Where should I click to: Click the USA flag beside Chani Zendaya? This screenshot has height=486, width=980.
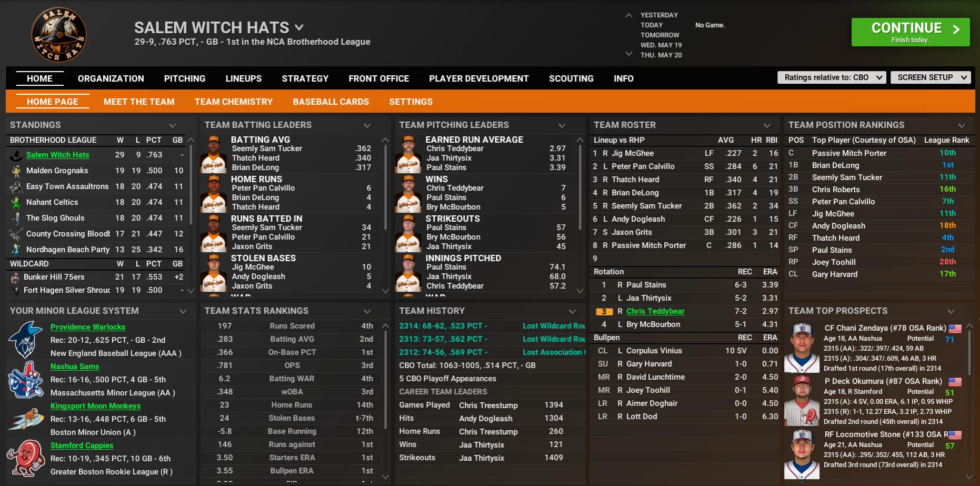coord(955,329)
